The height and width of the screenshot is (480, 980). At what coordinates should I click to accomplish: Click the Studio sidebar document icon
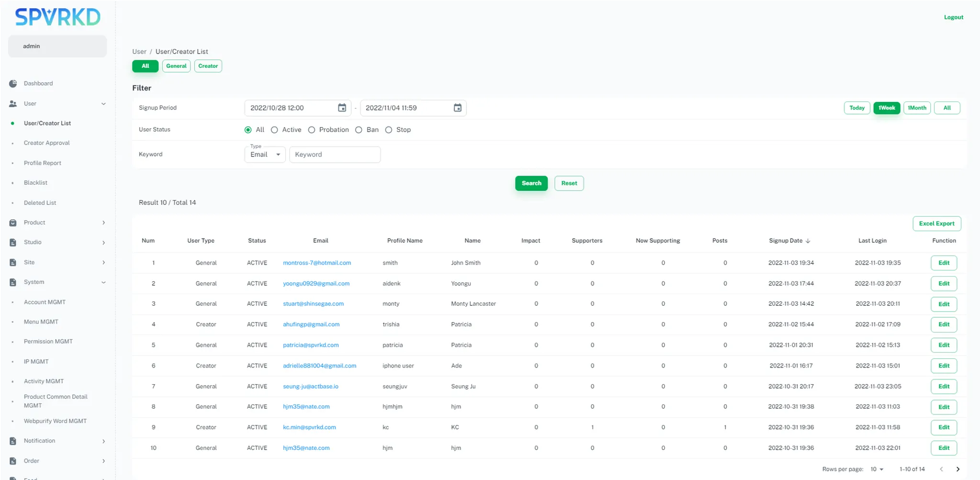13,243
